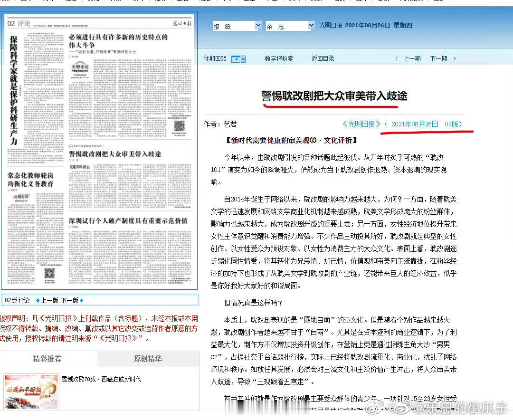Click the 版权声明 copyright notice text
Viewport: 513px width, 420px height.
click(x=99, y=328)
